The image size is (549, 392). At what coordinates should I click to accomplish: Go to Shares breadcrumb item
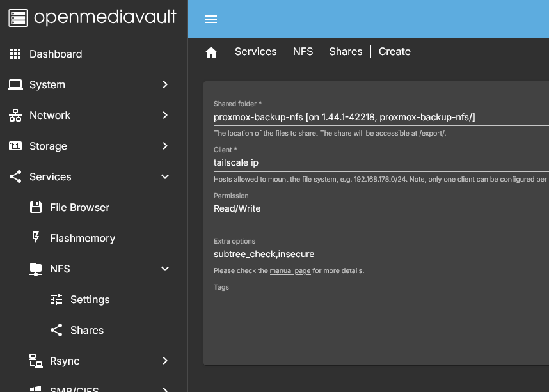(346, 52)
